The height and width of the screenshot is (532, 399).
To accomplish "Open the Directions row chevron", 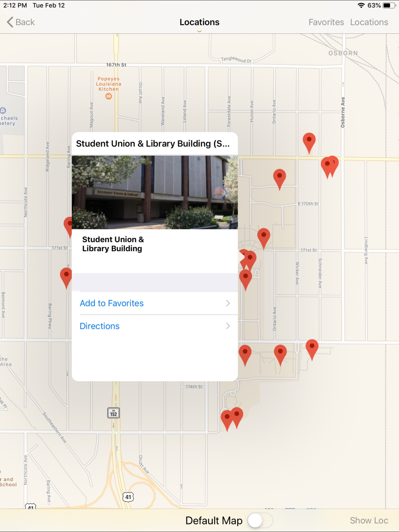I will [228, 326].
